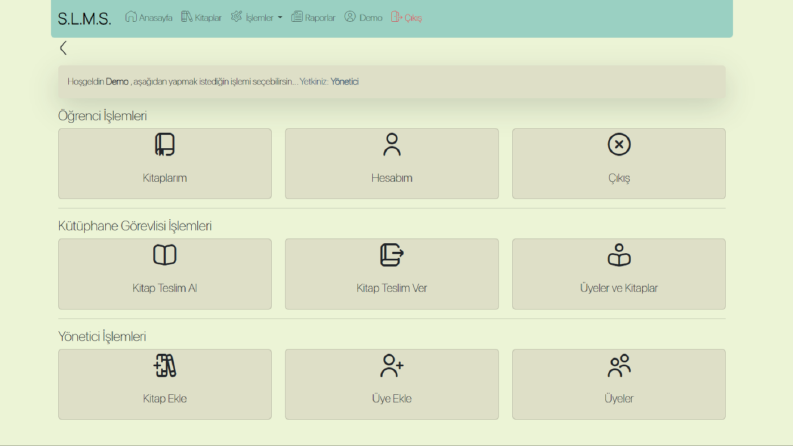The height and width of the screenshot is (446, 793).
Task: Click the books icon beside Kitaplar
Action: tap(187, 17)
